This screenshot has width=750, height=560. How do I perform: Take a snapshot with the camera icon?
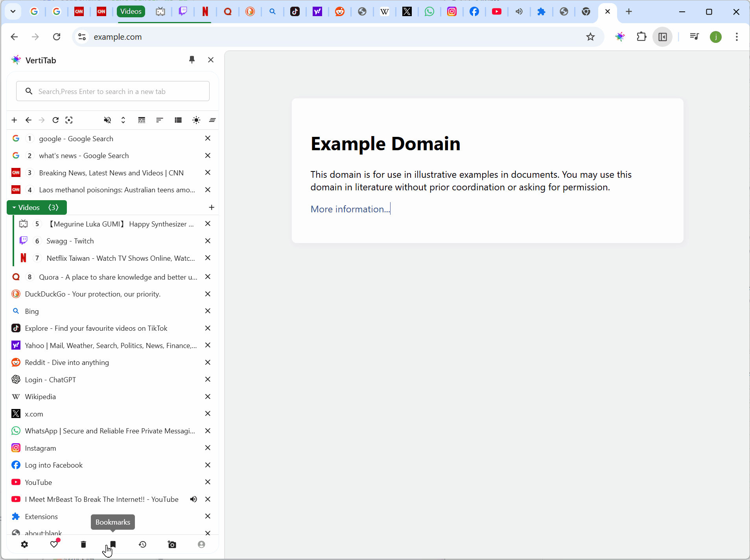pos(172,544)
